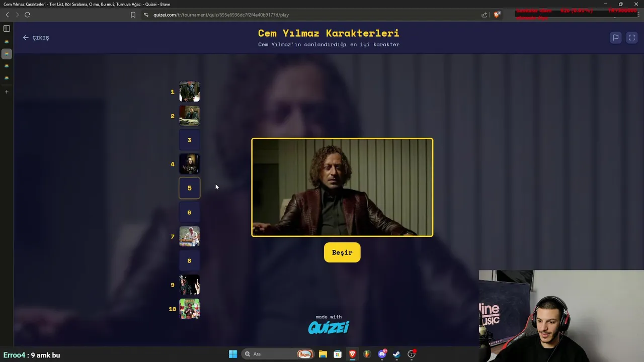Bookmark this page icon

[x=133, y=15]
